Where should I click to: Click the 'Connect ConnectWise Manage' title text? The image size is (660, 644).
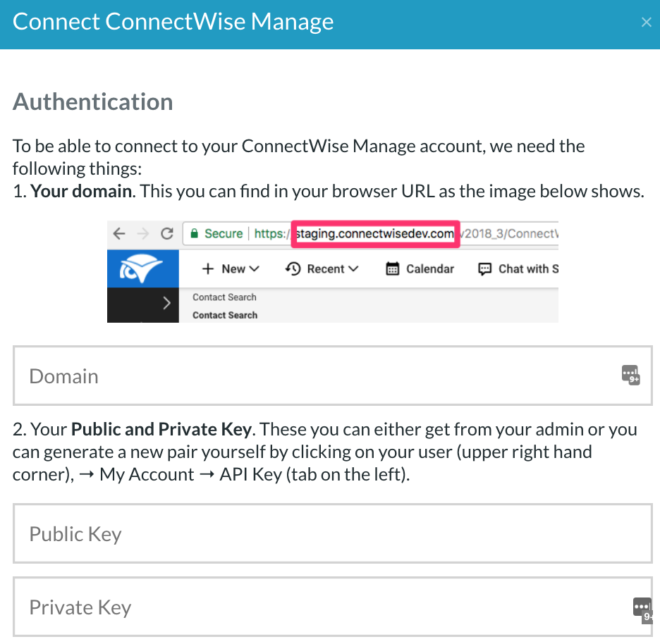point(173,21)
